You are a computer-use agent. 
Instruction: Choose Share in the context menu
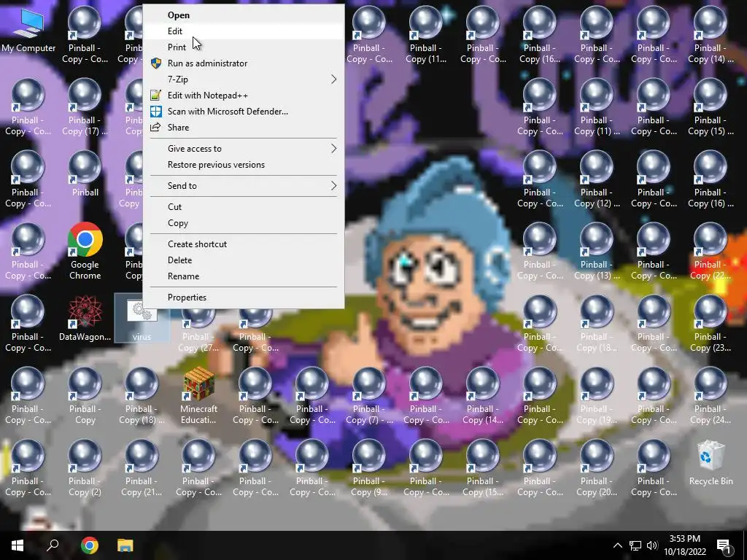[244, 128]
